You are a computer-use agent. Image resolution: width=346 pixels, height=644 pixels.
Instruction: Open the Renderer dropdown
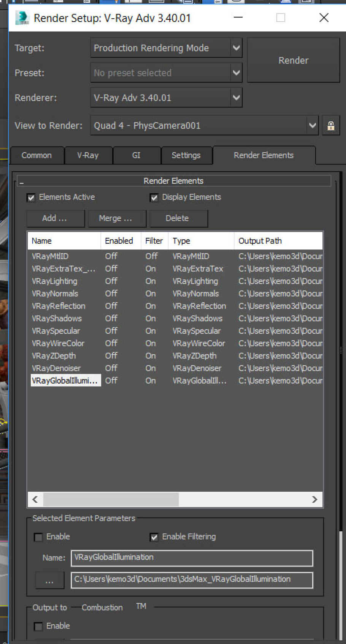(166, 98)
